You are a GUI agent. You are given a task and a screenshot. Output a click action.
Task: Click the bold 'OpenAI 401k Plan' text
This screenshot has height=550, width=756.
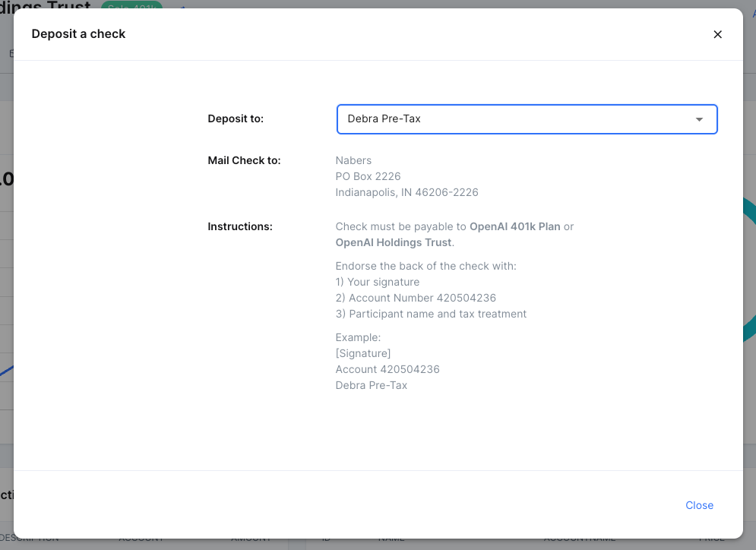(514, 226)
